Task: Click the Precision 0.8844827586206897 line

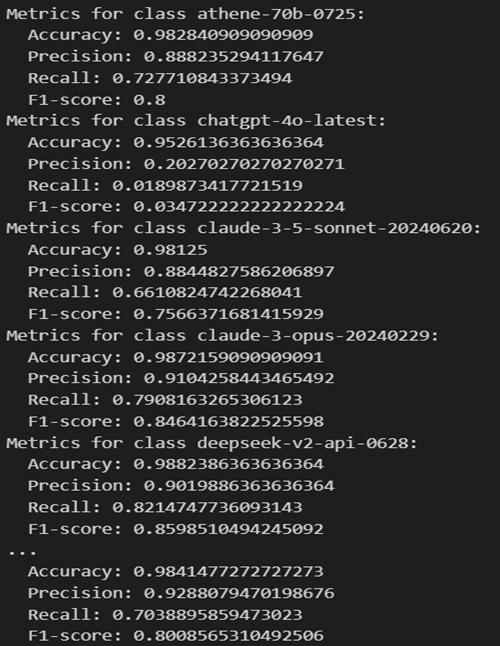Action: (x=181, y=271)
